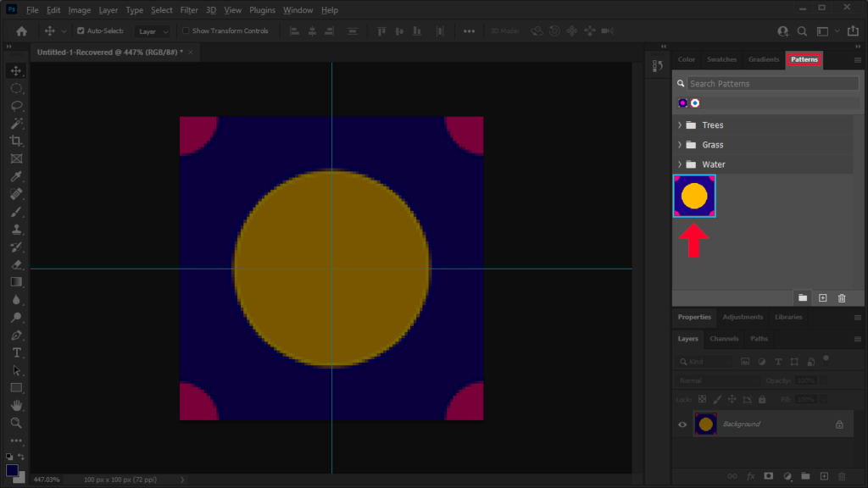The width and height of the screenshot is (868, 488).
Task: Expand the Trees pattern group
Action: click(x=680, y=125)
